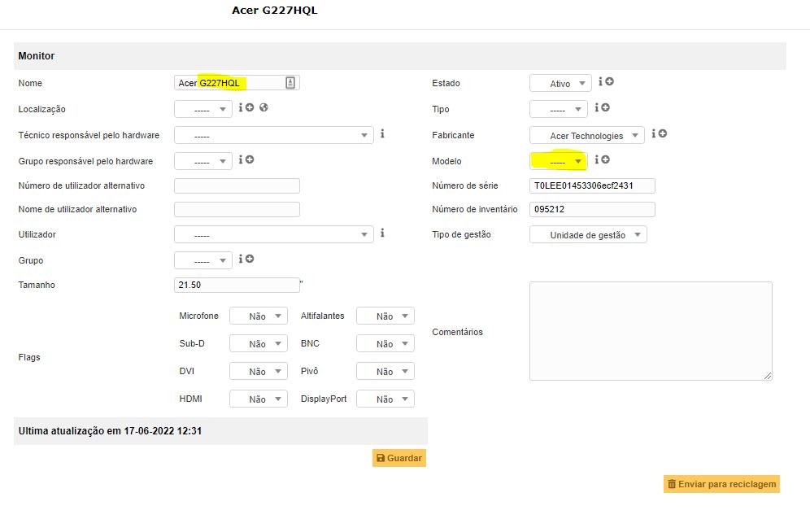
Task: Change the Altifalantes flag dropdown
Action: (385, 316)
